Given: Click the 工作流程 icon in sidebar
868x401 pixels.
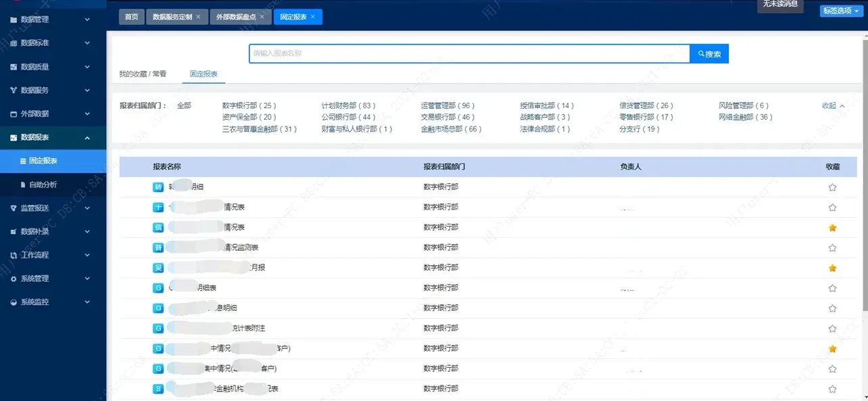Looking at the screenshot, I should pyautogui.click(x=14, y=255).
